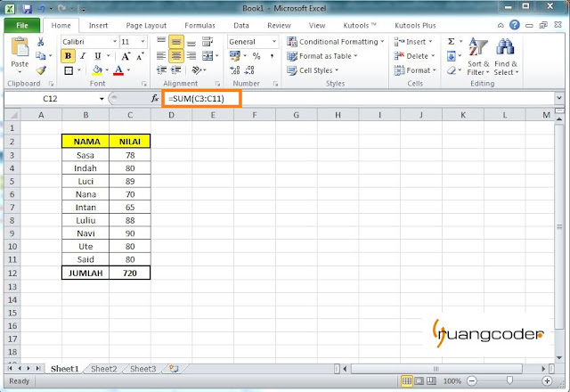Toggle Center horizontal alignment
The image size is (570, 392).
(176, 56)
